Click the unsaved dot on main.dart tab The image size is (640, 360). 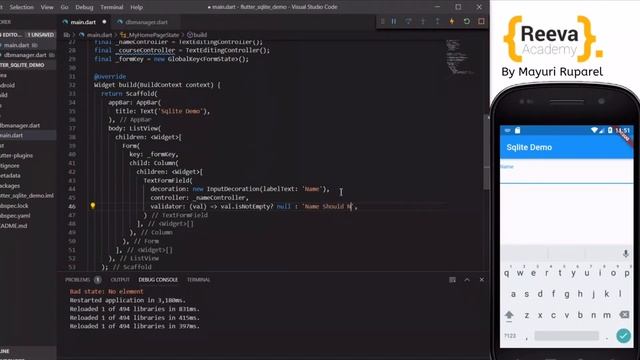[104, 22]
